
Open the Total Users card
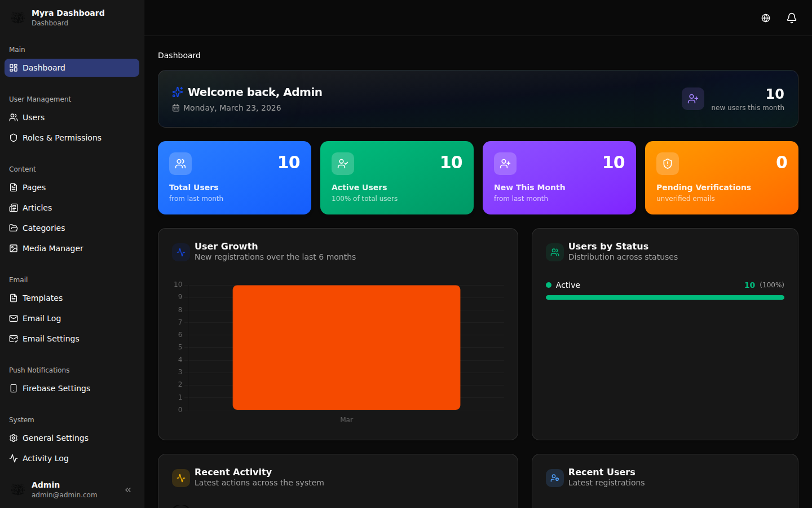(x=235, y=178)
